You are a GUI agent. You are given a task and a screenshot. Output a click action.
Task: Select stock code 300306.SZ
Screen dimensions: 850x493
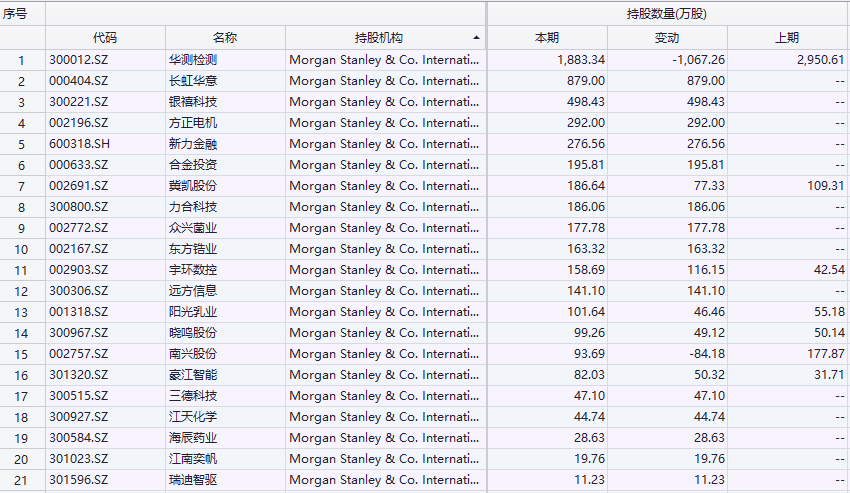79,291
